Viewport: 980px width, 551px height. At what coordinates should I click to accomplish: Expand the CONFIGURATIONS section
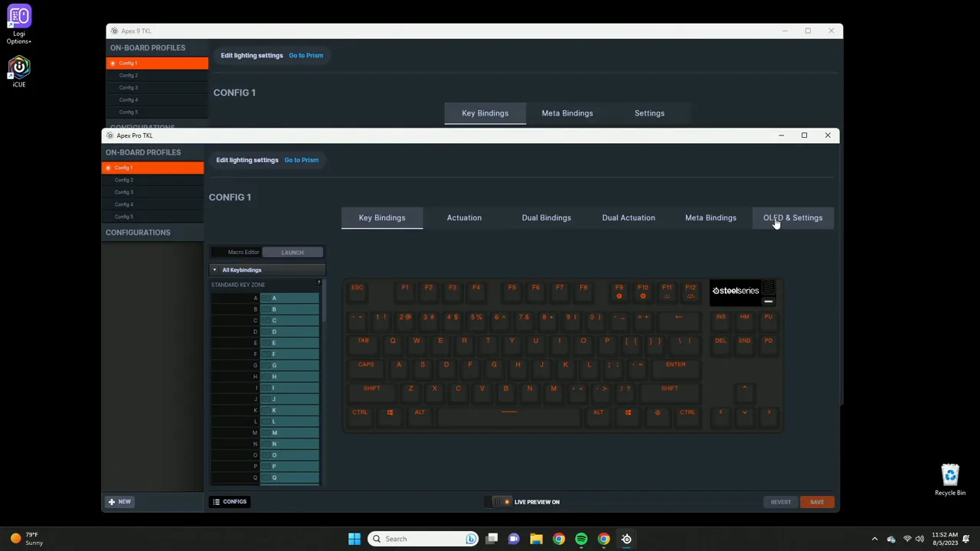click(138, 232)
